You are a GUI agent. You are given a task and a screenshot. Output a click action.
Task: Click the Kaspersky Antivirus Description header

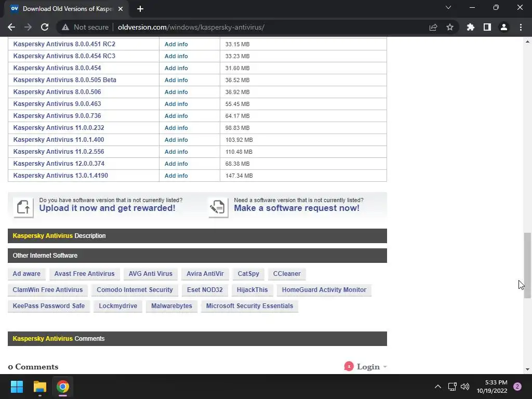pos(197,236)
